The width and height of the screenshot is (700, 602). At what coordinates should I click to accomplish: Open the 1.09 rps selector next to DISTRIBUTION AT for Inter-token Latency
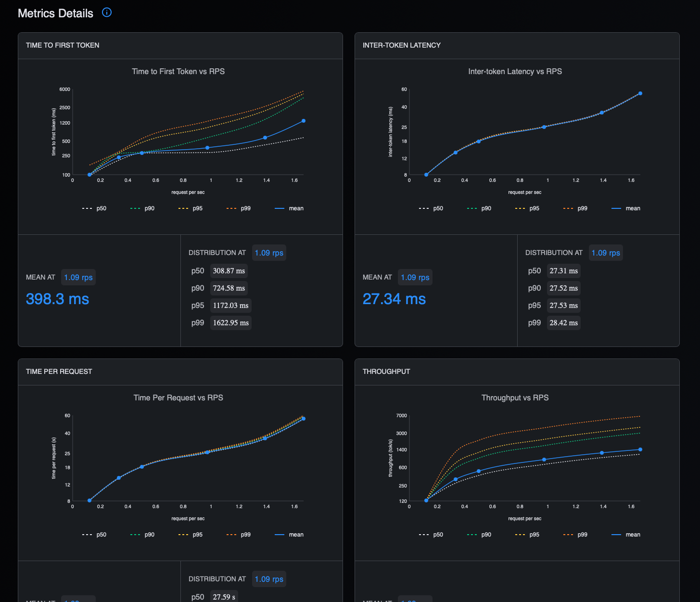[606, 253]
